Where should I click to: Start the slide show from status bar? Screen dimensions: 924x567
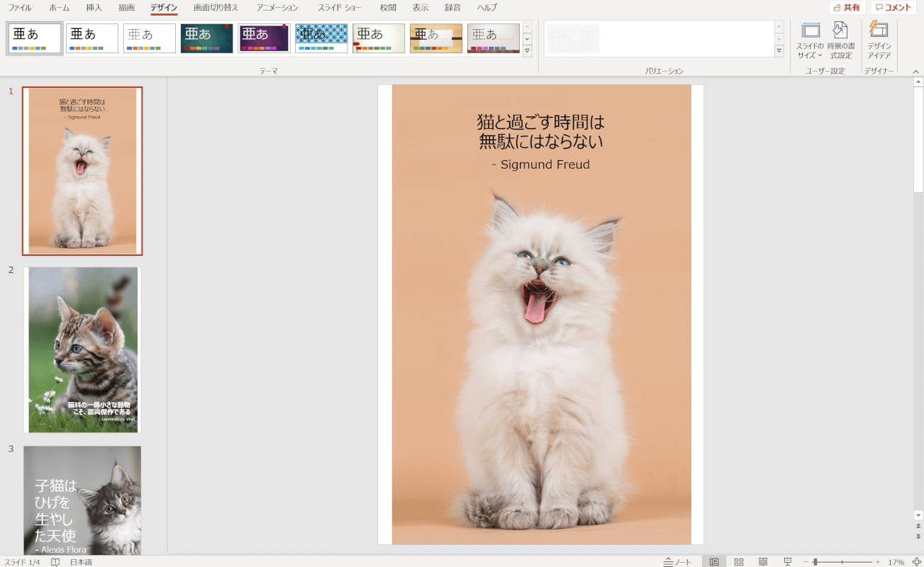[787, 562]
